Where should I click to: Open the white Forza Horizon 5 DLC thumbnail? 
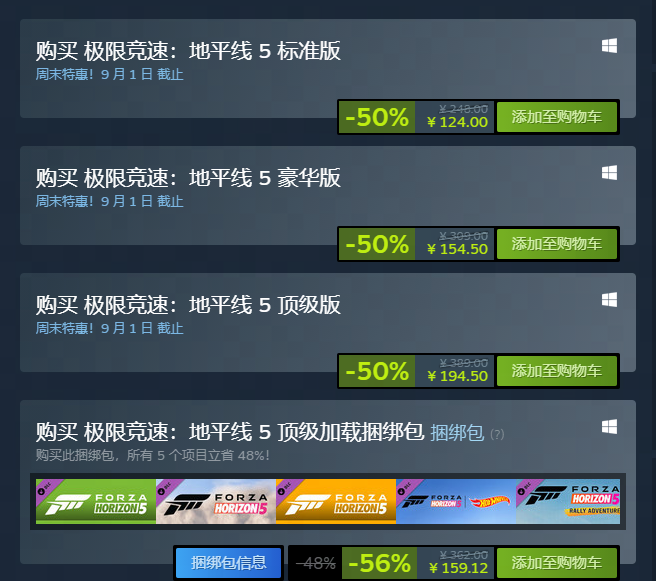(x=216, y=502)
